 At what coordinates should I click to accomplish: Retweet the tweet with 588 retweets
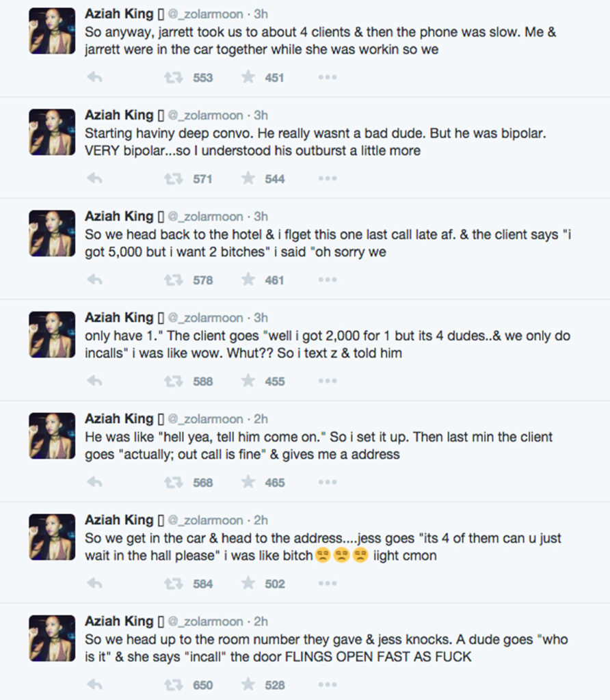(x=173, y=381)
